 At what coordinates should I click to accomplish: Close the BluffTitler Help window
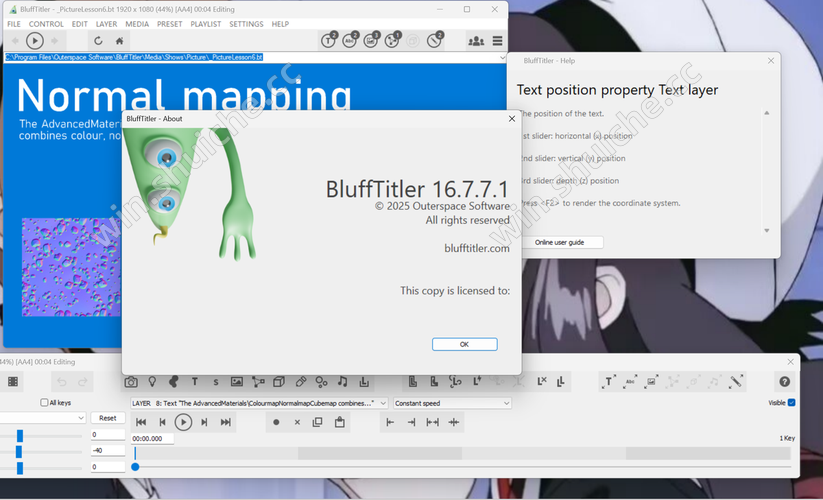pyautogui.click(x=771, y=61)
